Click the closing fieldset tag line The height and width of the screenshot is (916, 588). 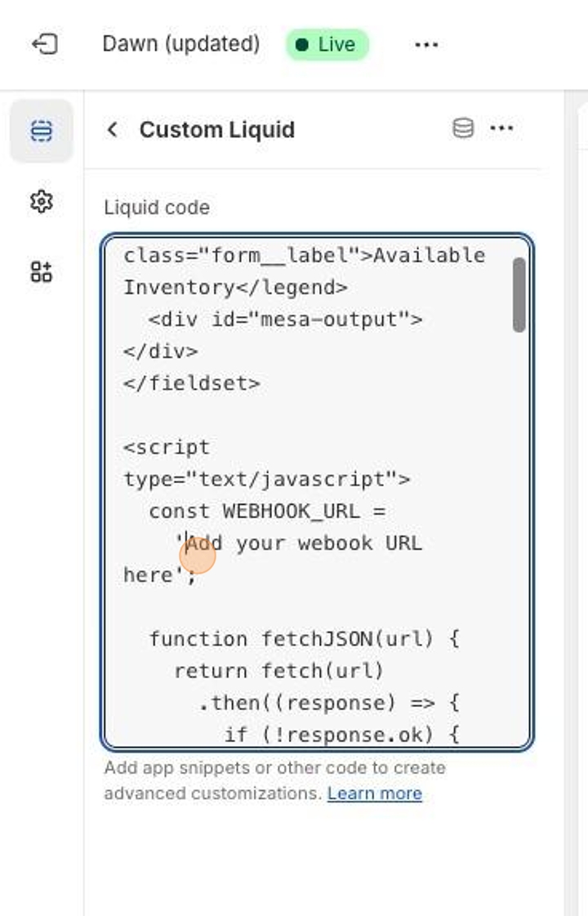point(192,383)
